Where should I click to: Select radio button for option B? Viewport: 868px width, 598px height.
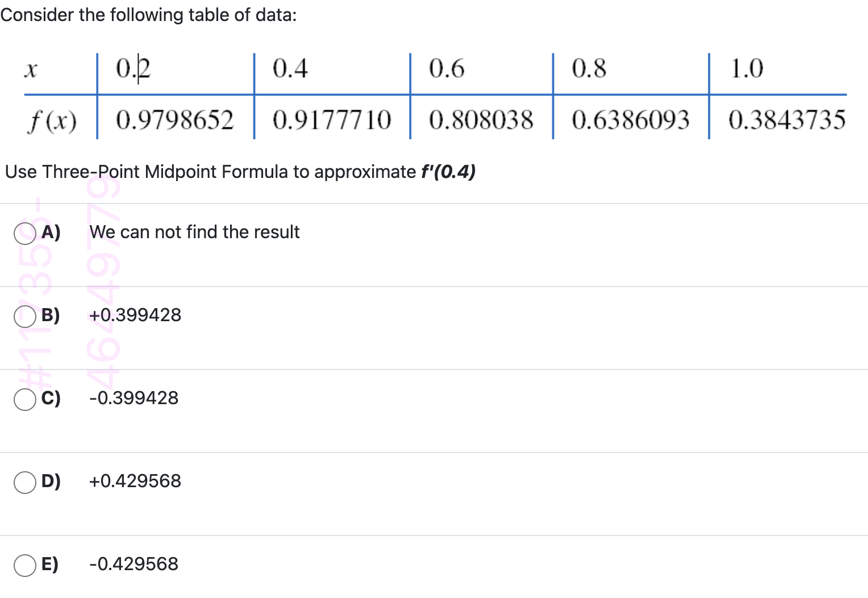point(24,315)
